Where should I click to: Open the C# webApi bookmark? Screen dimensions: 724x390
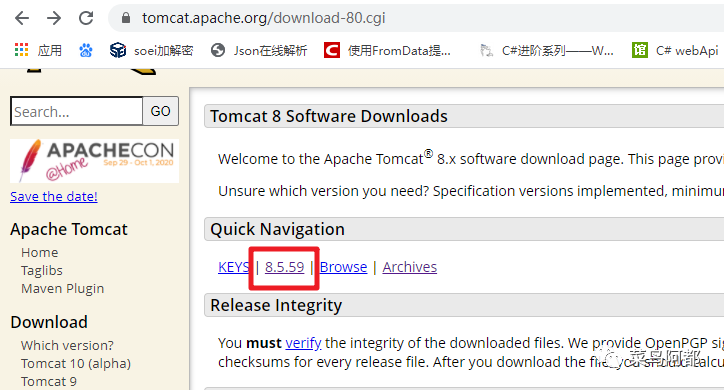coord(675,50)
